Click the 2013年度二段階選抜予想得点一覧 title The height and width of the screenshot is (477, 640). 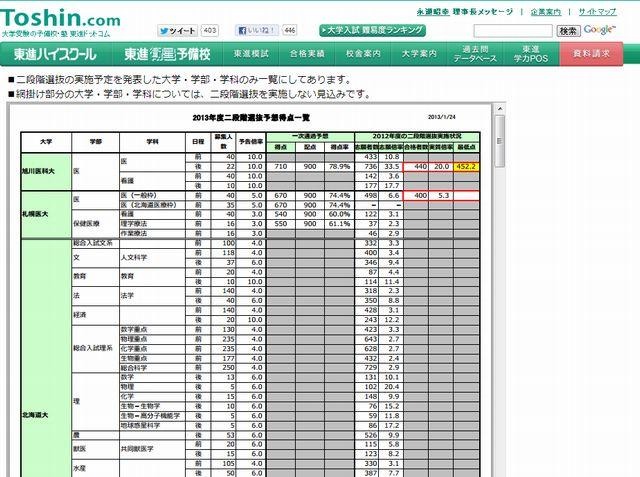(251, 118)
